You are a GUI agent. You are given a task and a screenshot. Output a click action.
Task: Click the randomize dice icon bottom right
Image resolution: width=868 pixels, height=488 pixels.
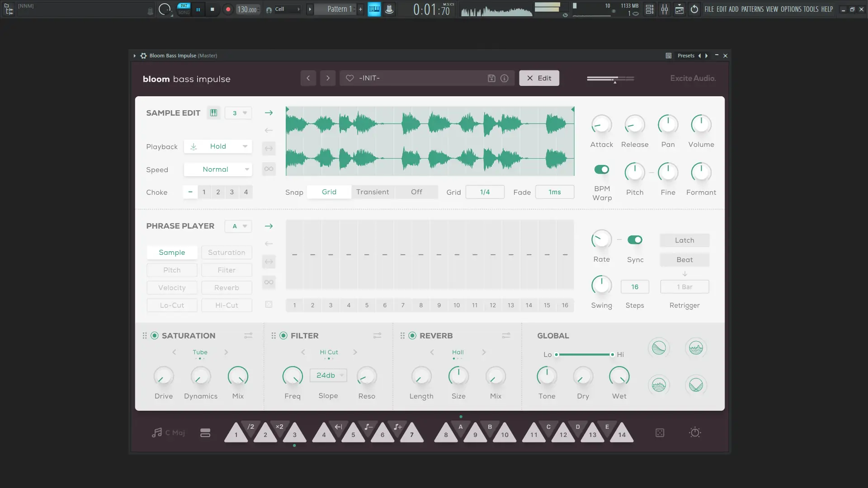660,433
